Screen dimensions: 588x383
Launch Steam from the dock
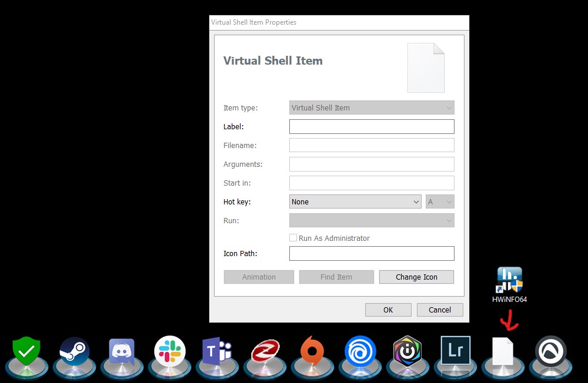pos(75,352)
